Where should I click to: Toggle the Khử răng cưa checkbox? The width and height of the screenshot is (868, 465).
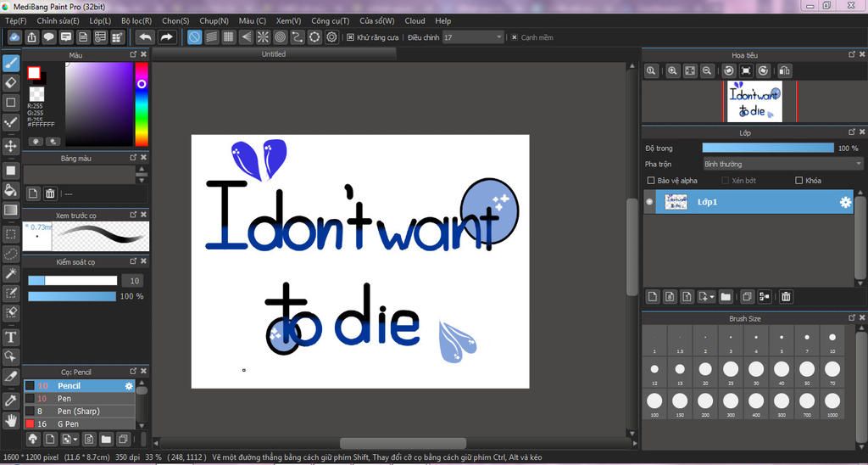click(x=350, y=37)
